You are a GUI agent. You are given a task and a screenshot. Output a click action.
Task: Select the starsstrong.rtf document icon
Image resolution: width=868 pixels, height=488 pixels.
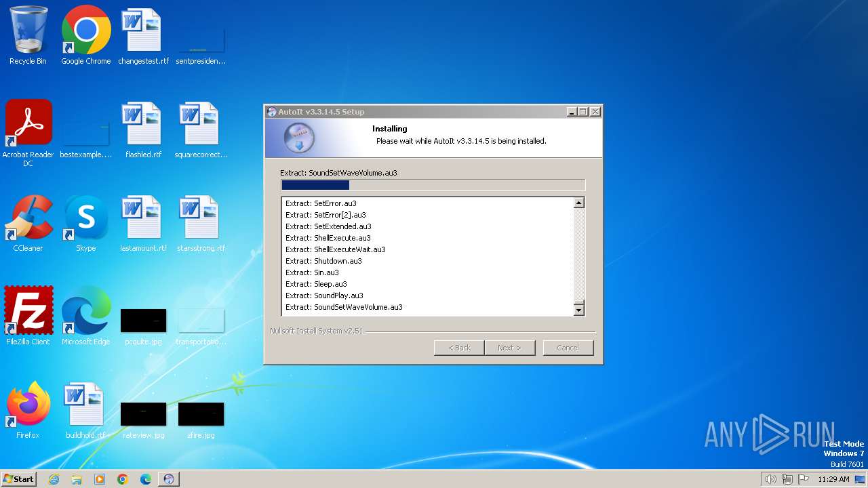(x=201, y=224)
